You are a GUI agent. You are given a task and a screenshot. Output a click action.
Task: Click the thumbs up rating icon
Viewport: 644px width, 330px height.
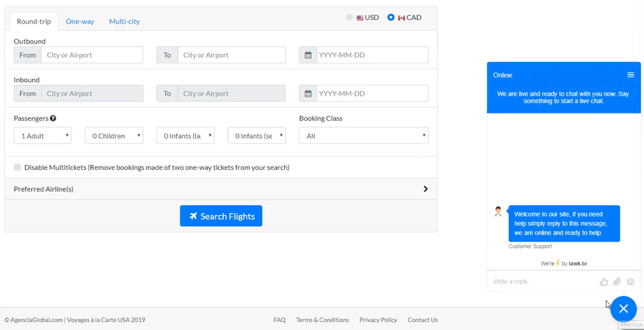click(x=604, y=282)
